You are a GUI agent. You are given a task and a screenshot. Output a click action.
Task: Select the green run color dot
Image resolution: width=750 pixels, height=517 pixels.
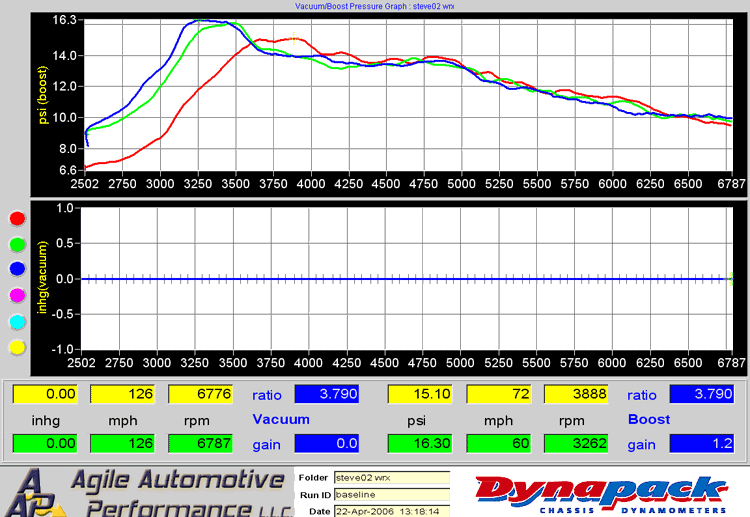[17, 244]
